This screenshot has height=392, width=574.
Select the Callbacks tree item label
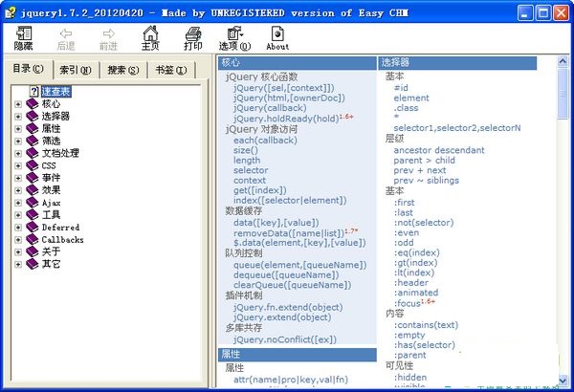pyautogui.click(x=62, y=240)
